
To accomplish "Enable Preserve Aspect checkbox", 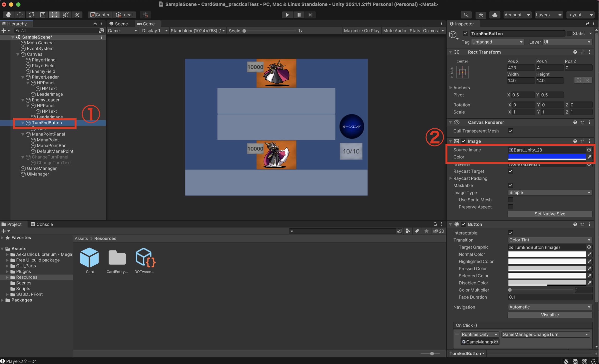I will [511, 207].
